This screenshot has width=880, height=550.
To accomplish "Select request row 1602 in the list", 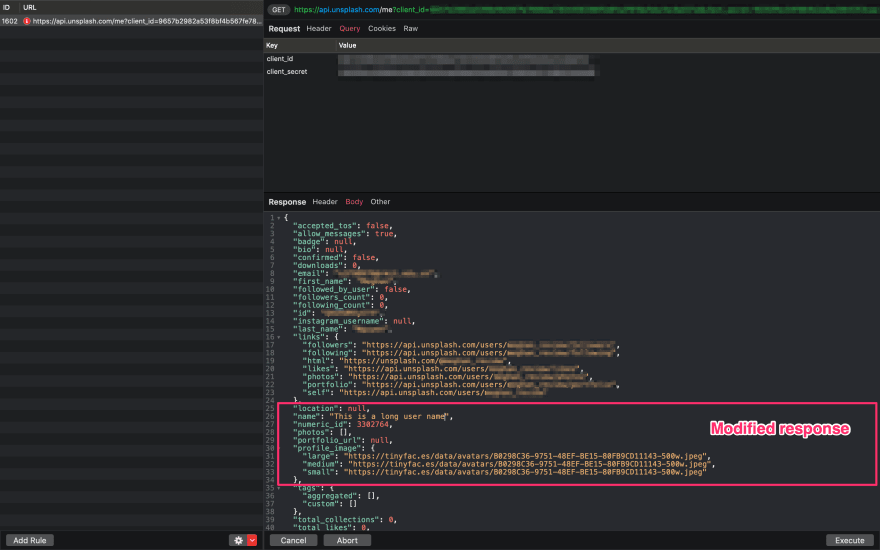I will coord(131,21).
